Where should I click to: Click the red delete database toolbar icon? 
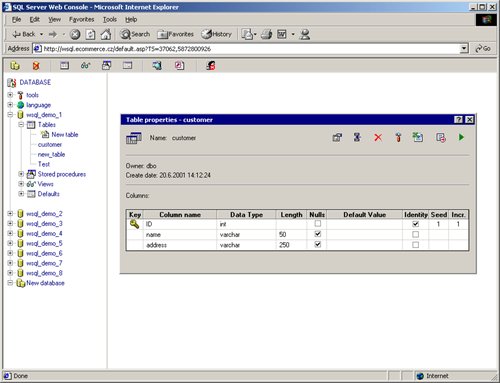(x=36, y=66)
